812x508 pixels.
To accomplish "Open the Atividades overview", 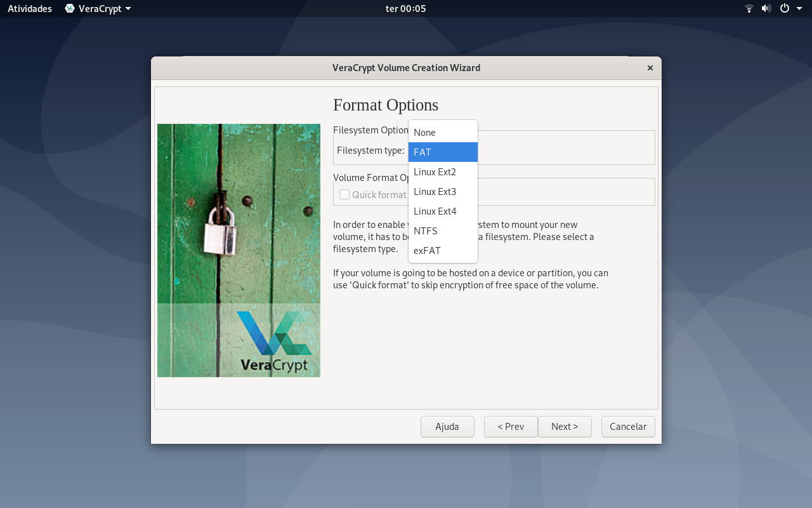I will pos(30,9).
